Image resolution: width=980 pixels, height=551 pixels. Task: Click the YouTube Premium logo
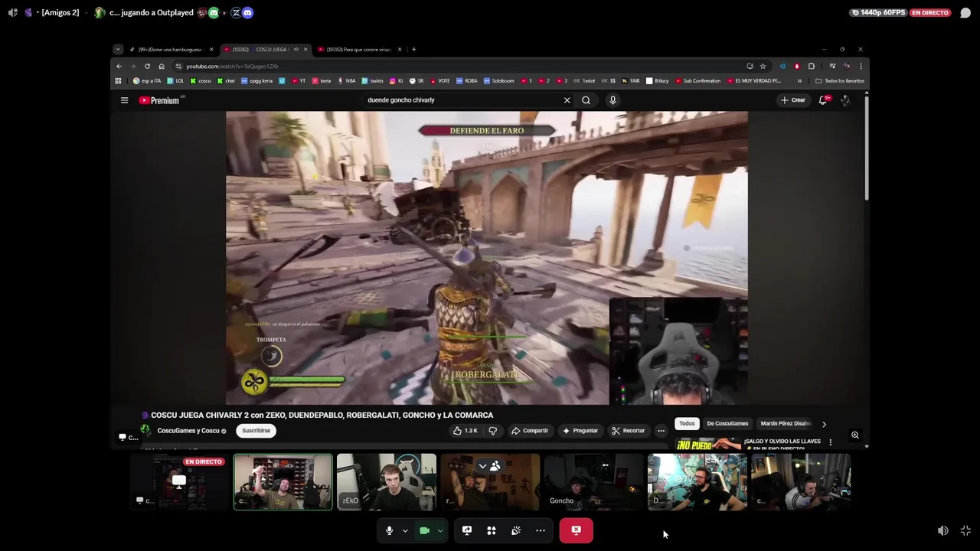coord(158,100)
